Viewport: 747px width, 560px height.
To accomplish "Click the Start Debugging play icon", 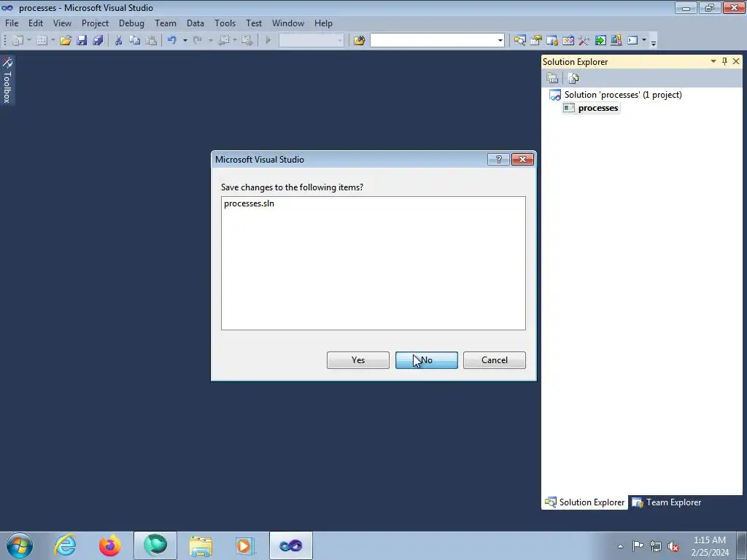I will point(268,41).
